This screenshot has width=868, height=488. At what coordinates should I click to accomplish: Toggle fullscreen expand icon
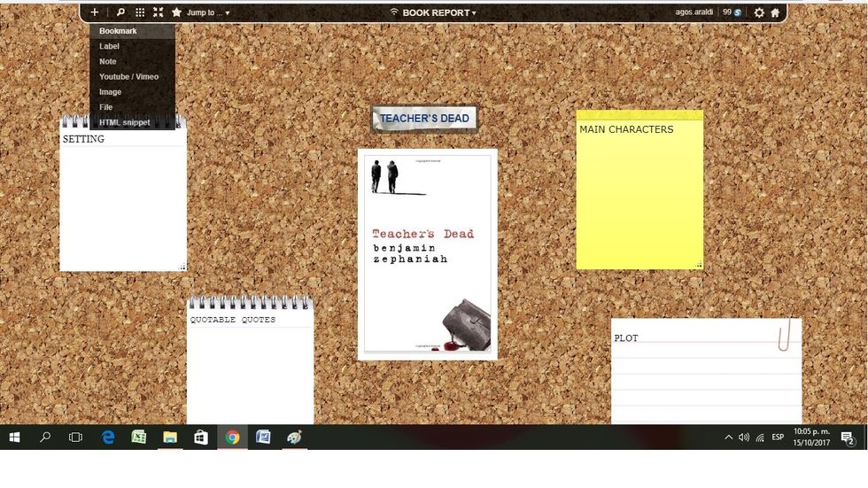pyautogui.click(x=159, y=12)
